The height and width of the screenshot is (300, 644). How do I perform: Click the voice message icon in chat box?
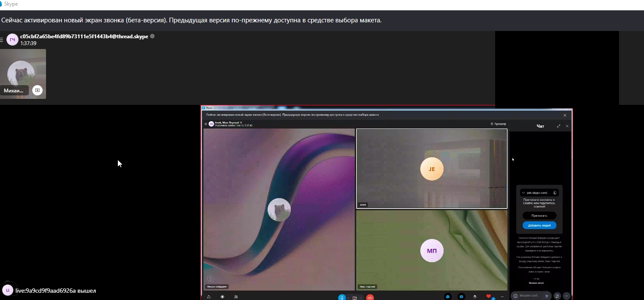click(x=547, y=296)
